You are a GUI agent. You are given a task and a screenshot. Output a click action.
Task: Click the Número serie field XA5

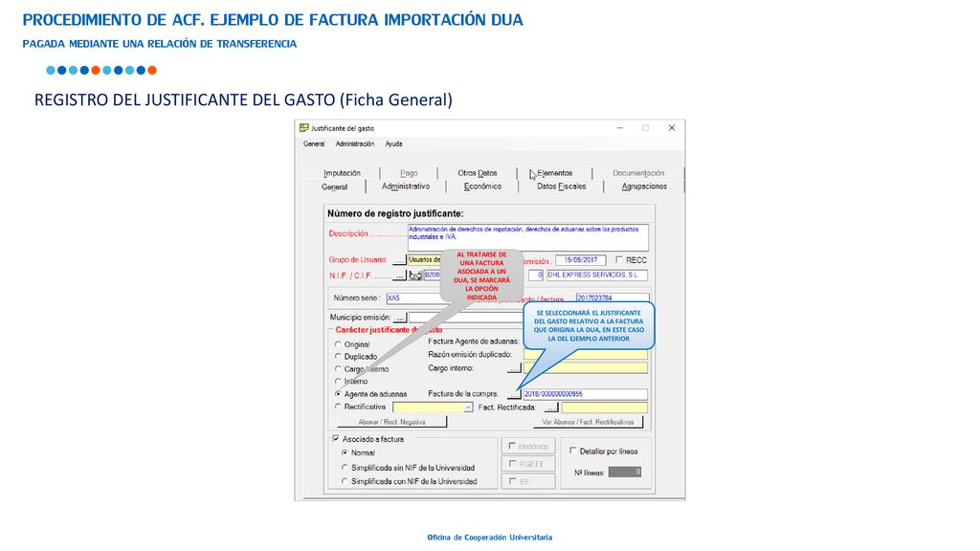415,298
